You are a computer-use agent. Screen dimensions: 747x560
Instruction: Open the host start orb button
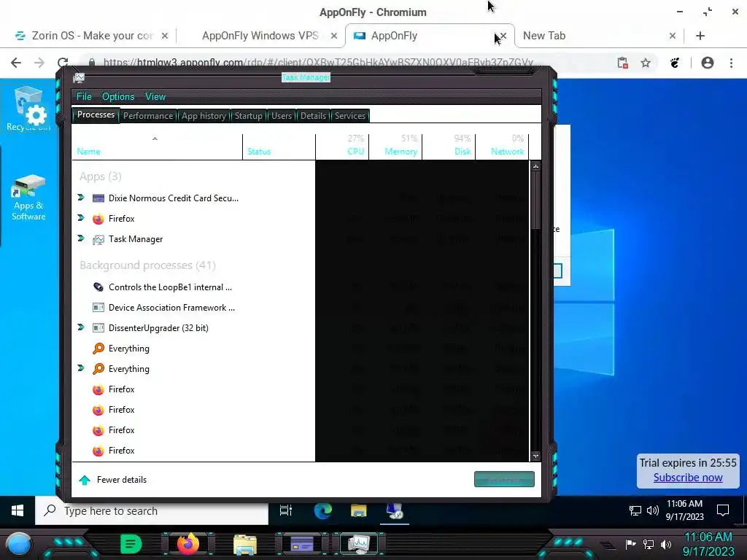point(19,544)
